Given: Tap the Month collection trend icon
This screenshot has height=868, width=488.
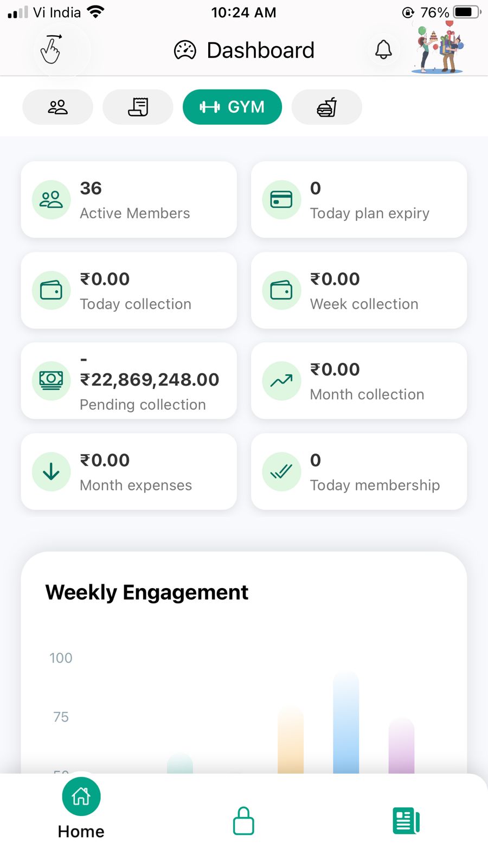Looking at the screenshot, I should [281, 381].
